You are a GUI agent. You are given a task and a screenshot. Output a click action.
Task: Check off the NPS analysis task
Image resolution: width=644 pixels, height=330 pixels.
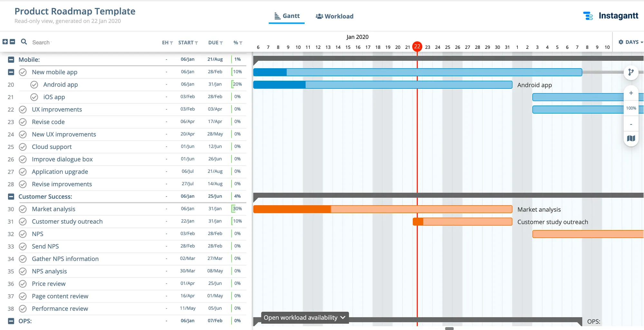pos(23,271)
